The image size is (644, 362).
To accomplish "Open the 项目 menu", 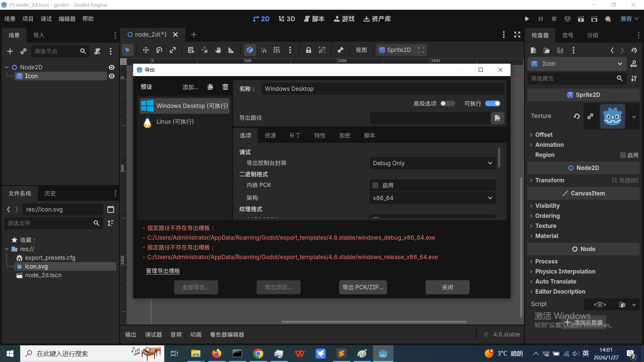I will click(28, 19).
